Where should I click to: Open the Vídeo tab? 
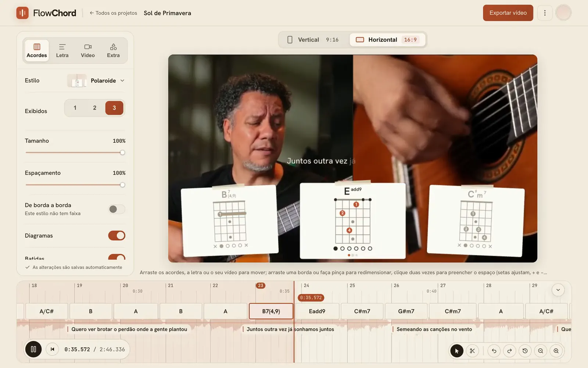88,50
